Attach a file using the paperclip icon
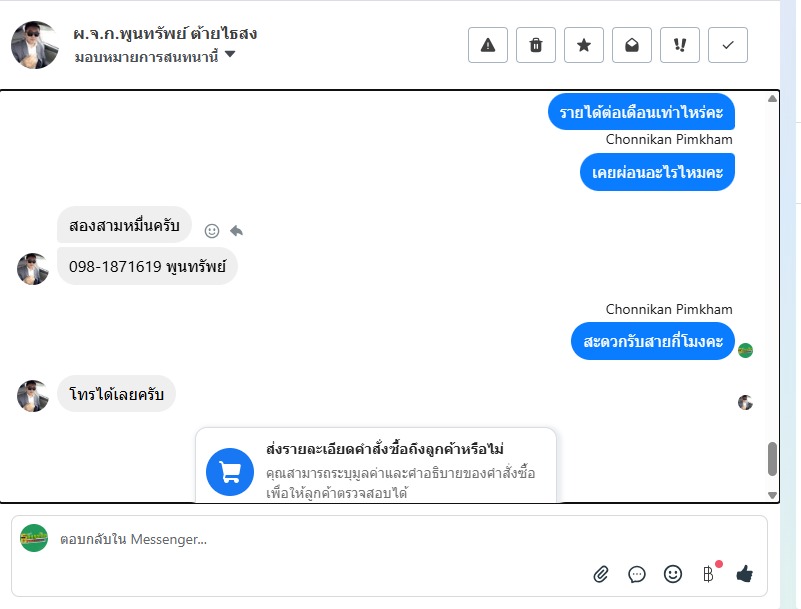 pyautogui.click(x=601, y=574)
